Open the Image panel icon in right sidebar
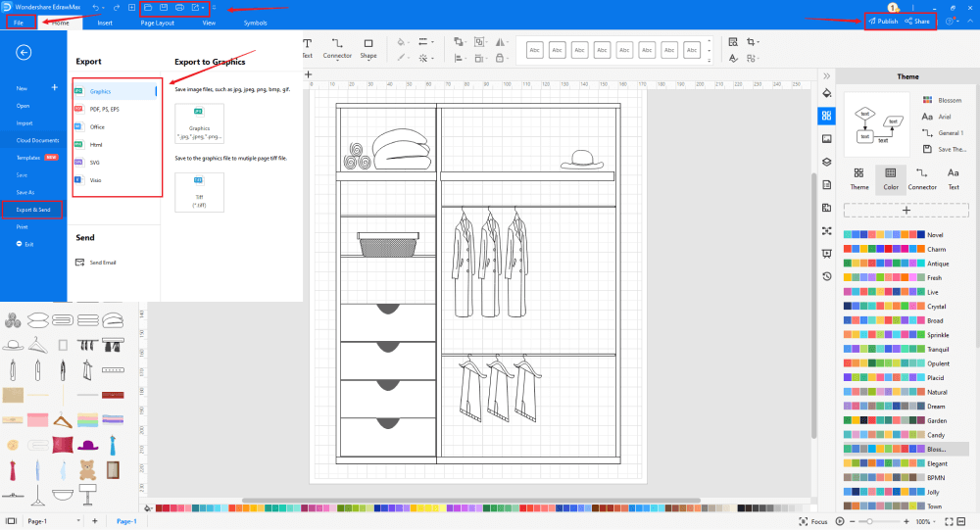980x530 pixels. click(x=826, y=139)
